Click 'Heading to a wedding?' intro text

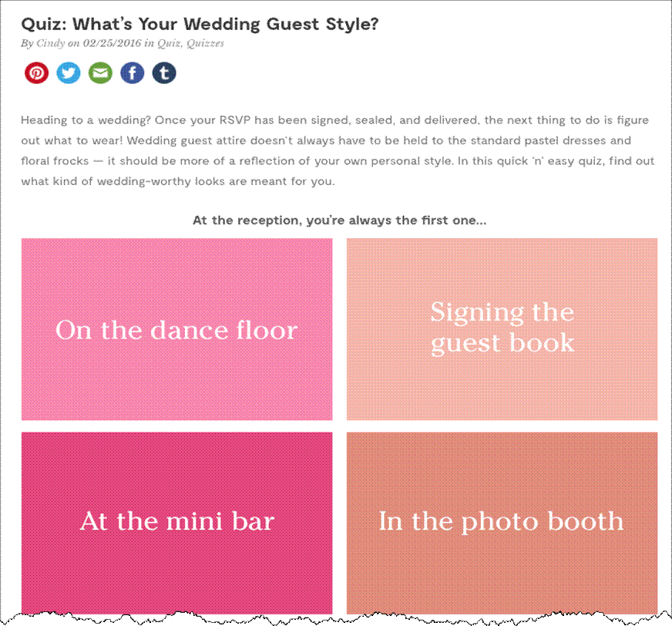pyautogui.click(x=86, y=120)
